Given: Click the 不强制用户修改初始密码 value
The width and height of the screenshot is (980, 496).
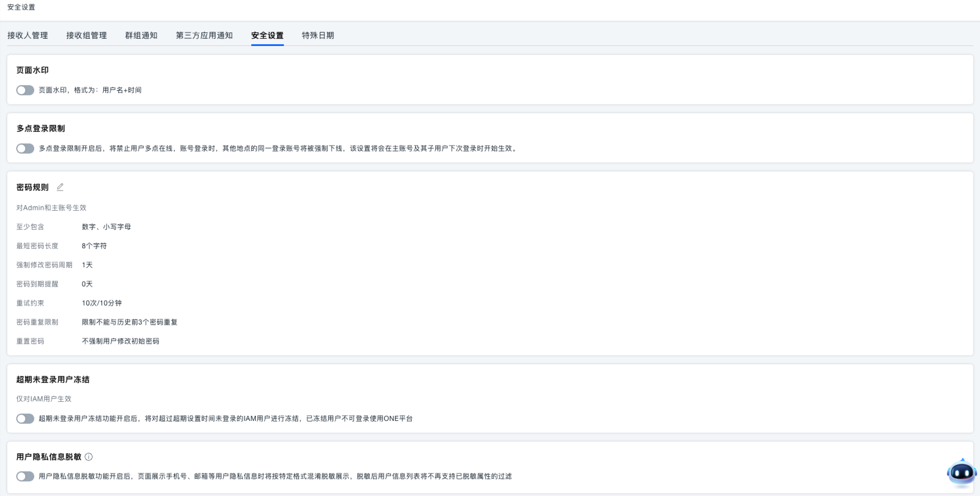Looking at the screenshot, I should coord(121,341).
